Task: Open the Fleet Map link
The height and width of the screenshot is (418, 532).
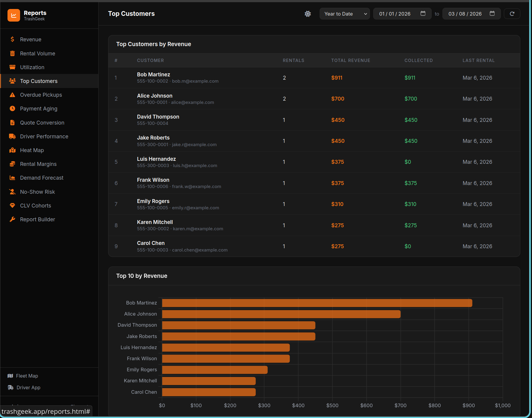Action: 27,376
